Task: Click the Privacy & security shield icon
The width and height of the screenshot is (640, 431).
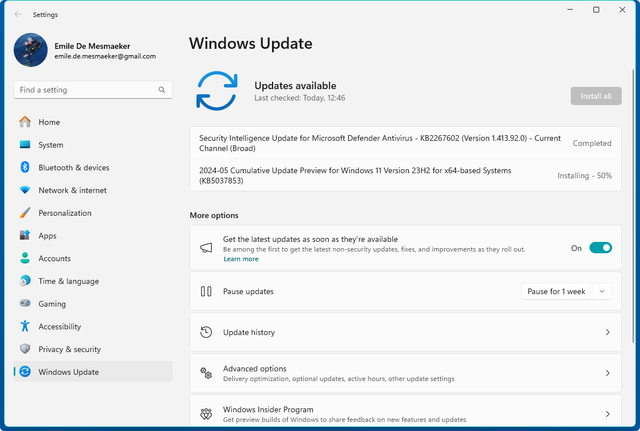Action: (25, 349)
